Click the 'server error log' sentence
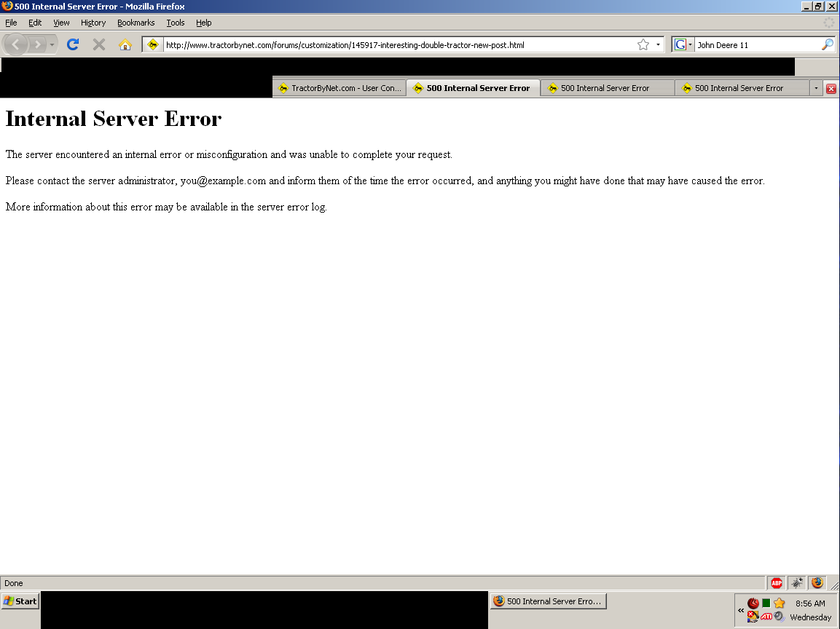The image size is (840, 629). click(166, 207)
